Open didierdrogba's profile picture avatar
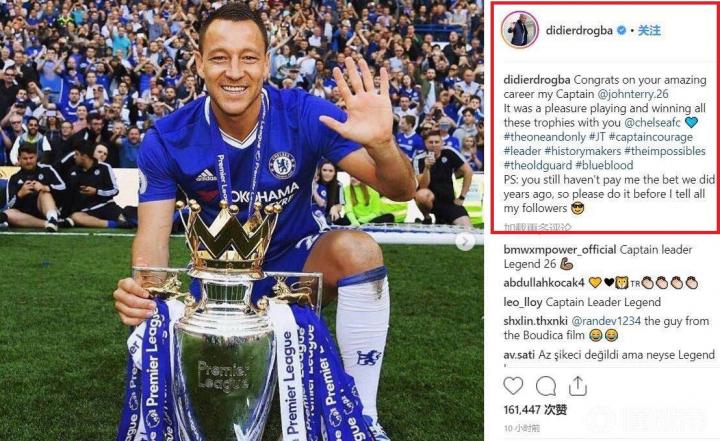The image size is (720, 441). (x=520, y=30)
